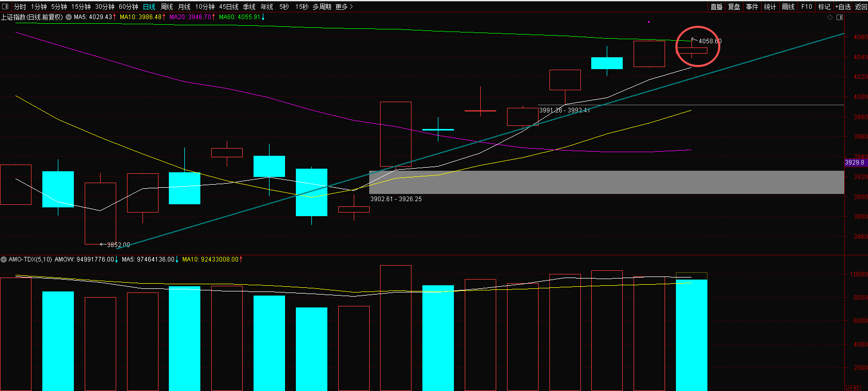Select the gray 3902.61 - 3926.25 zone rectangle
Image resolution: width=868 pixels, height=391 pixels.
(x=606, y=182)
